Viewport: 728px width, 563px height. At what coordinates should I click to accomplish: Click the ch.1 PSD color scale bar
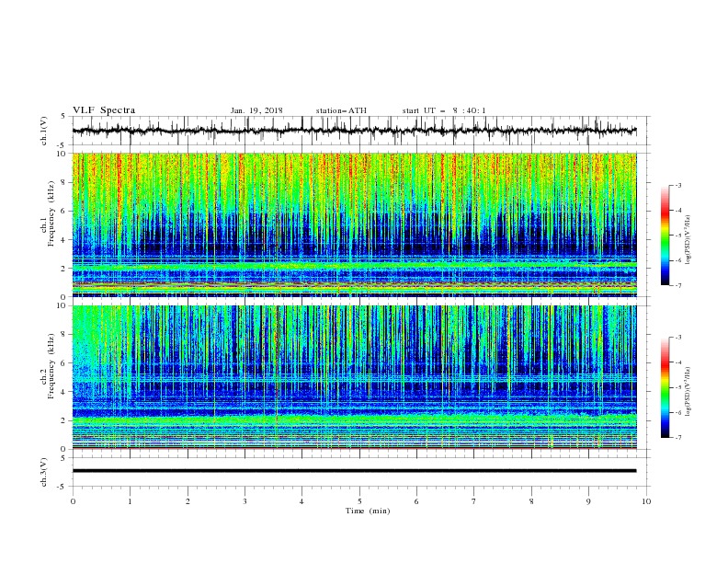click(665, 236)
